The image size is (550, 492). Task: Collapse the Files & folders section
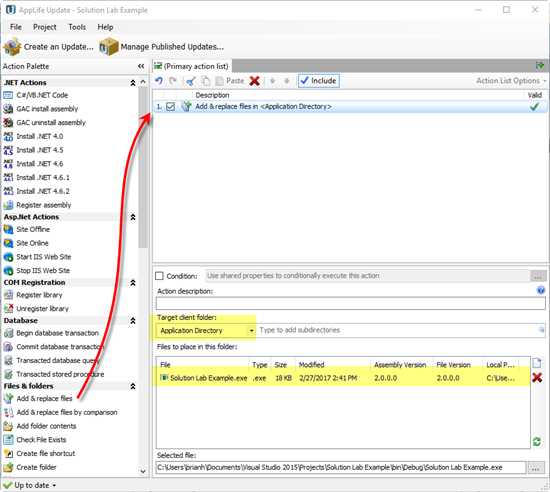[133, 386]
